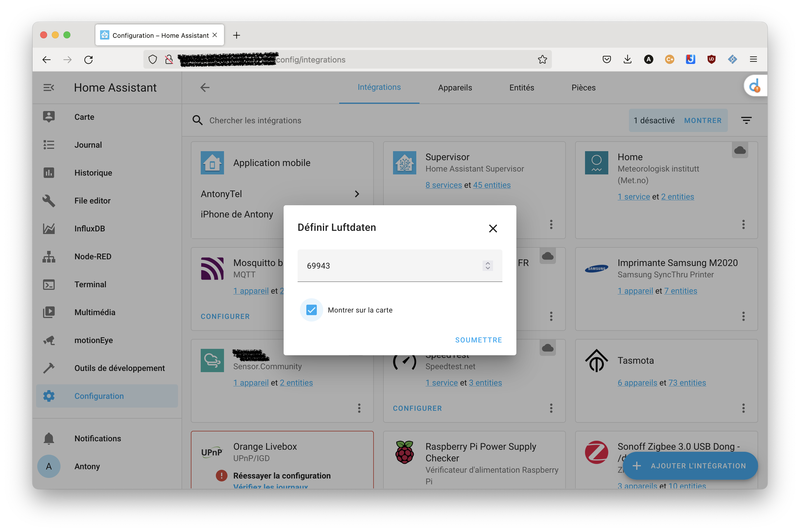Switch to the Appareils tab
Viewport: 800px width, 532px height.
[455, 88]
